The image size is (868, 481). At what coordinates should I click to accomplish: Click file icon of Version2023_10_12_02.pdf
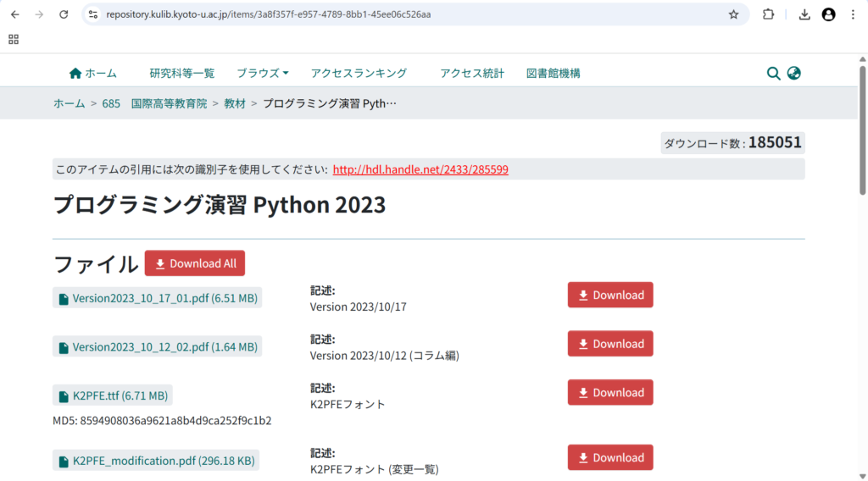(64, 348)
